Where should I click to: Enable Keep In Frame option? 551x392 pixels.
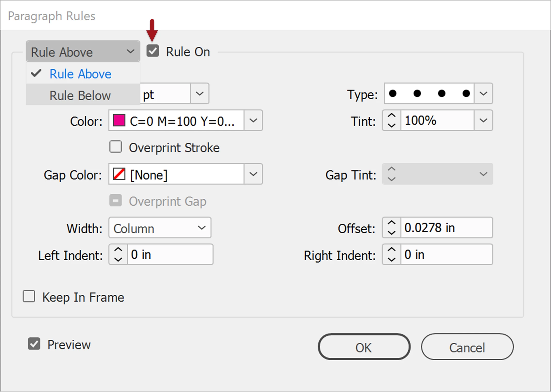(x=29, y=296)
